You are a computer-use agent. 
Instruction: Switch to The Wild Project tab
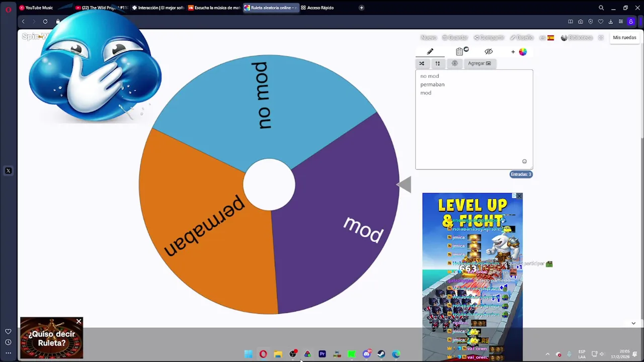(102, 8)
